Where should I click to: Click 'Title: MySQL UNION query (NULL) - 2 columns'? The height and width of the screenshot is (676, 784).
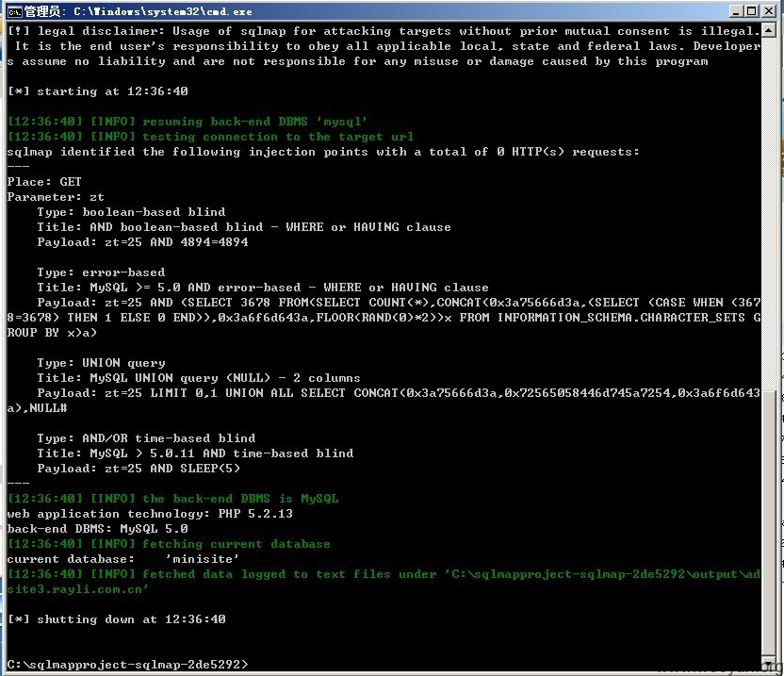tap(199, 378)
